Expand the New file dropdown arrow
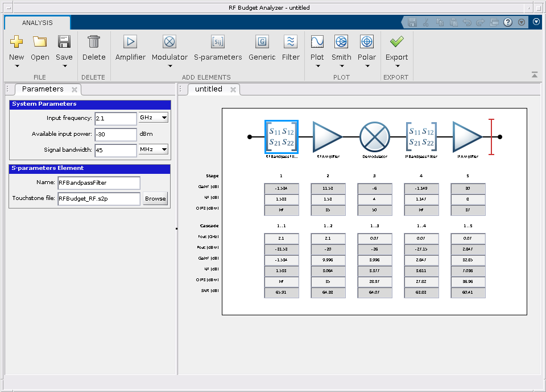 (16, 66)
